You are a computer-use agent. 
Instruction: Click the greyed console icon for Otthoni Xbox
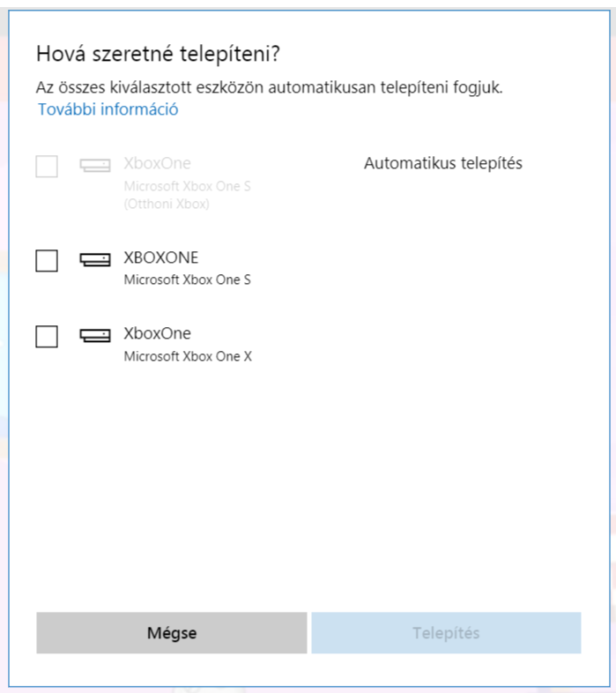(x=95, y=165)
